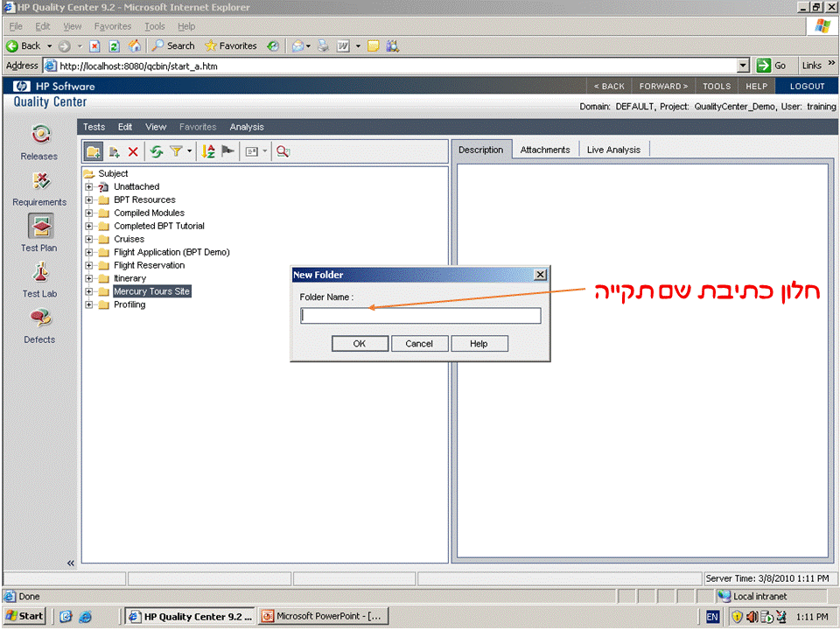Click the Research binoculars icon
Image resolution: width=840 pixels, height=630 pixels.
click(x=393, y=46)
